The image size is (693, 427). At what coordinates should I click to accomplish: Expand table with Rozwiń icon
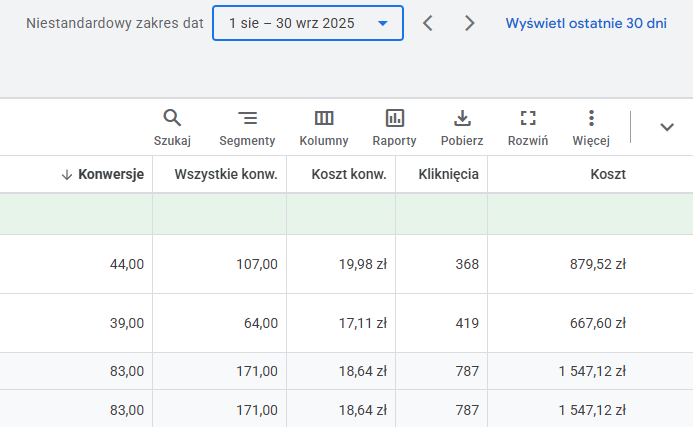[528, 127]
